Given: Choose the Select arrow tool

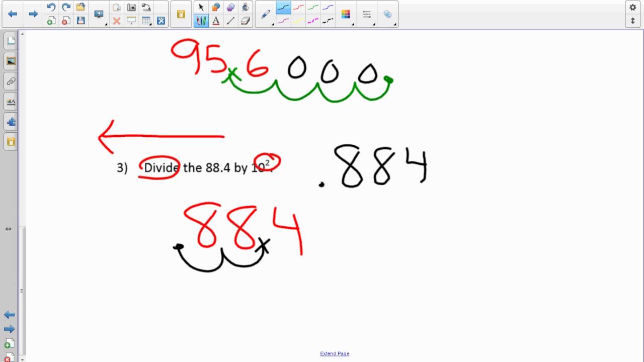Looking at the screenshot, I should coord(201,7).
